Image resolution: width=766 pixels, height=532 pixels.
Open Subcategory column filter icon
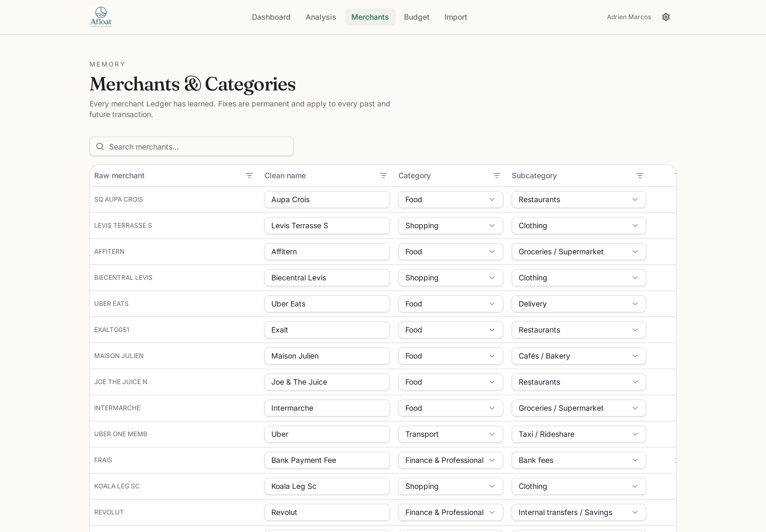click(x=640, y=176)
